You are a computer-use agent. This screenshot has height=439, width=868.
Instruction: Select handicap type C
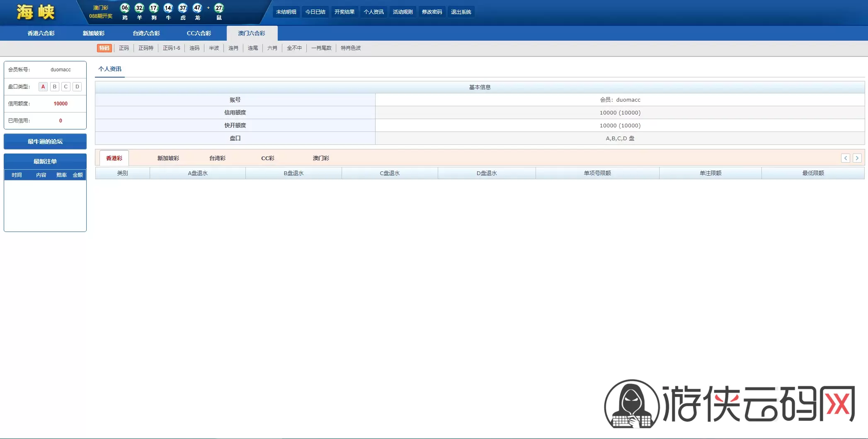(66, 87)
